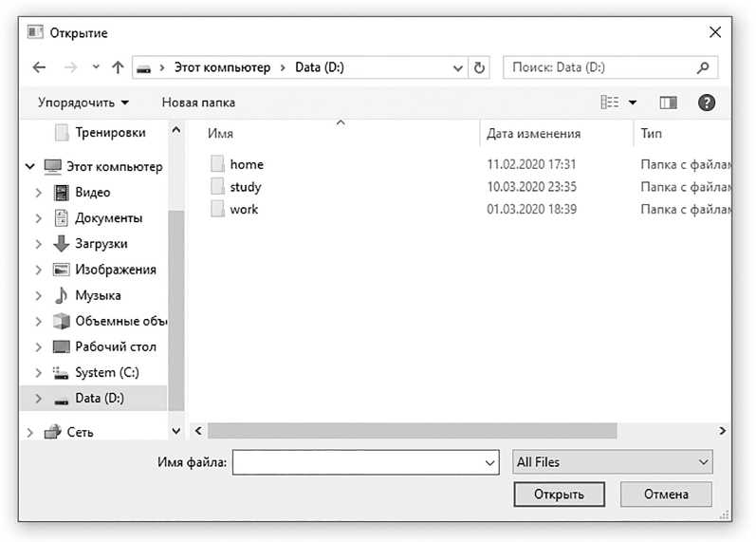Click drive icon in address bar

pos(143,68)
